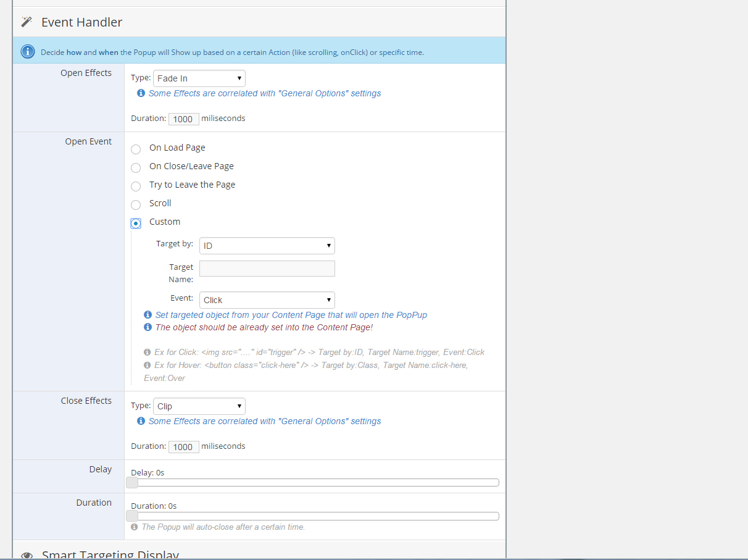Click the Duration slider handle
The height and width of the screenshot is (560, 748).
tap(132, 516)
